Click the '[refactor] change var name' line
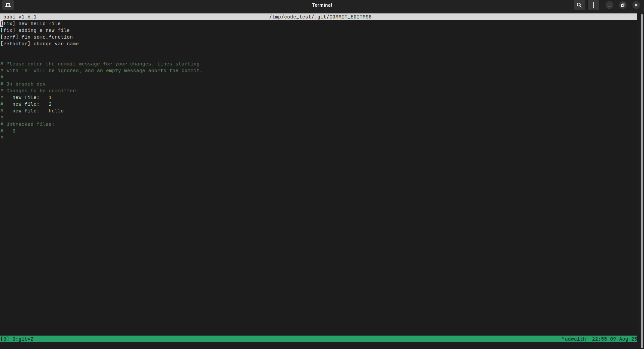 click(40, 44)
